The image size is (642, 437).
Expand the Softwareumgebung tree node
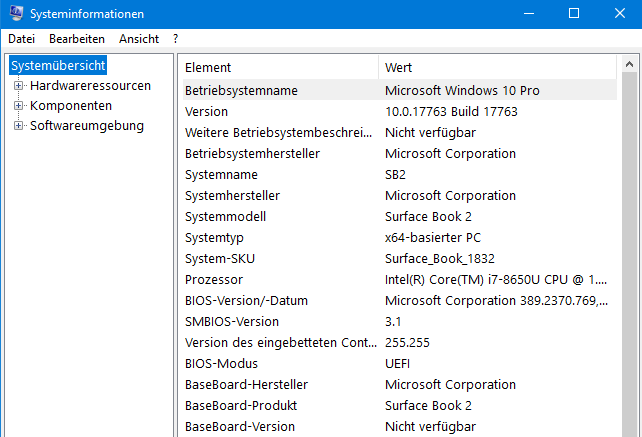pyautogui.click(x=18, y=126)
